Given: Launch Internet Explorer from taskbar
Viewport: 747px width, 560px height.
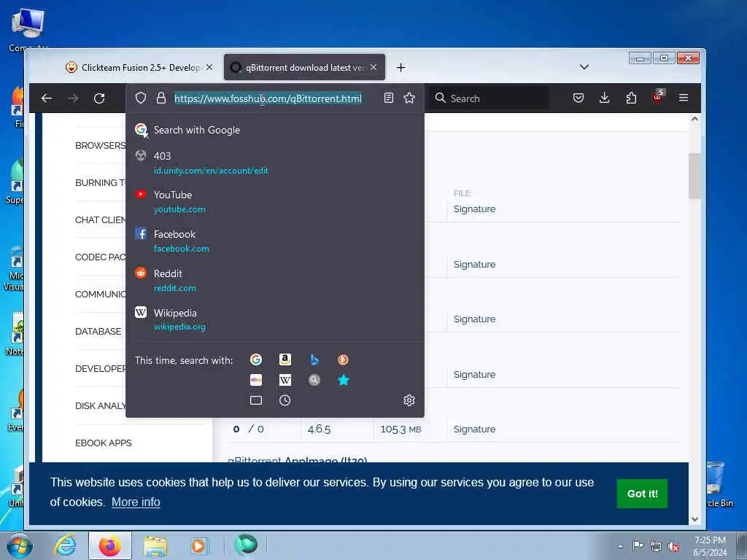Looking at the screenshot, I should (x=64, y=545).
